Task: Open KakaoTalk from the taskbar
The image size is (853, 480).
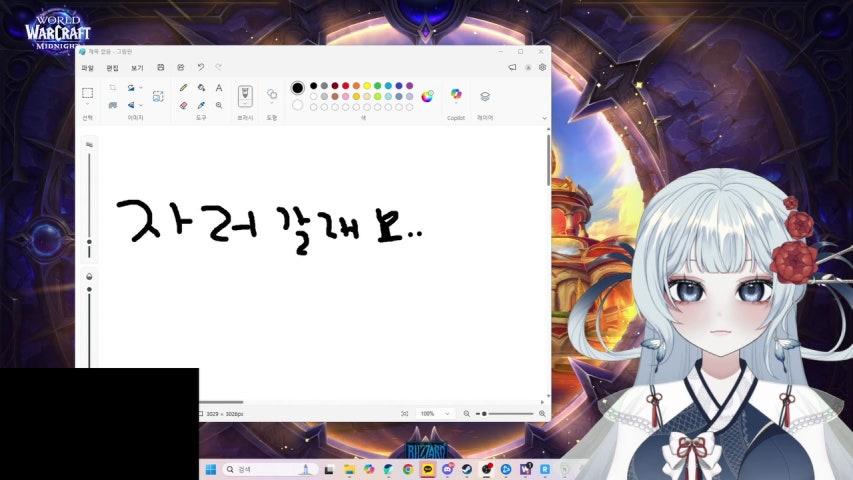Action: point(428,469)
